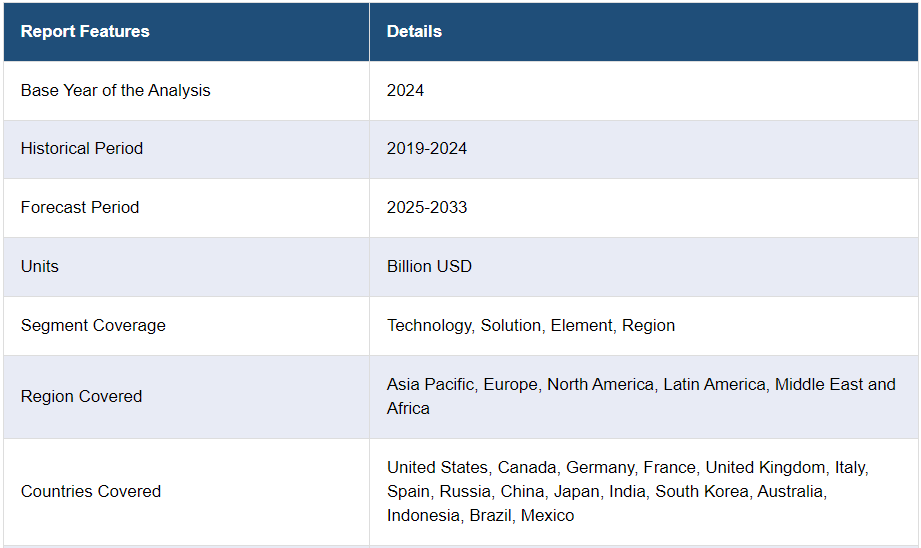Click United States in the countries list
Viewport: 921px width, 548px height.
point(438,467)
